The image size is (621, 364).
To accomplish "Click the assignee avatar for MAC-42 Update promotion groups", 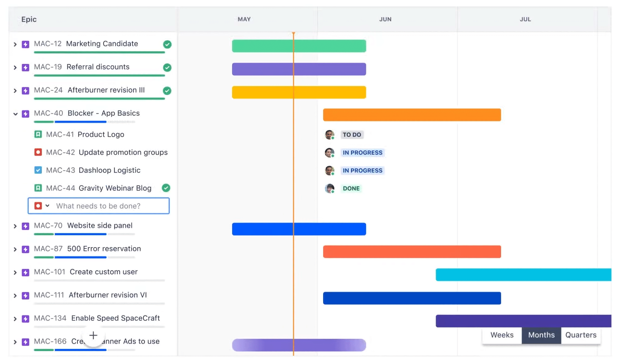I will (329, 153).
